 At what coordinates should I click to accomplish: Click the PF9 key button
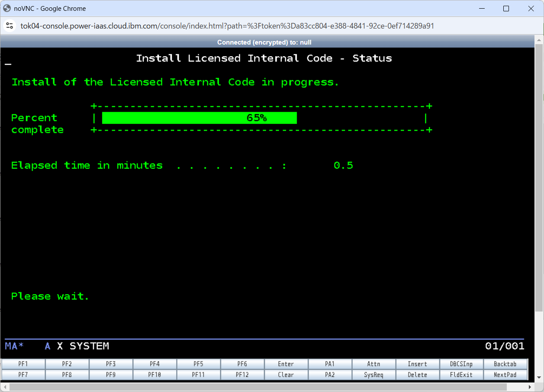click(x=111, y=375)
